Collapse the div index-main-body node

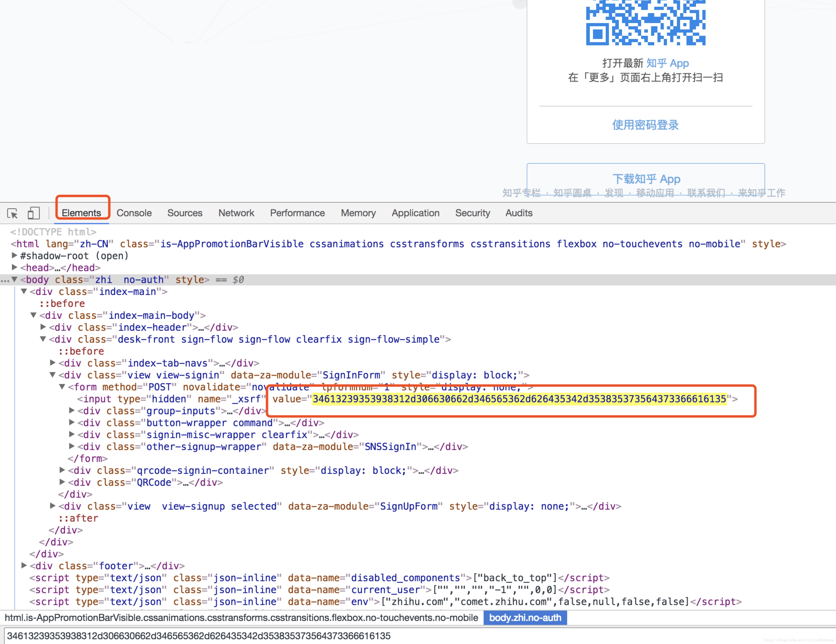(x=33, y=315)
